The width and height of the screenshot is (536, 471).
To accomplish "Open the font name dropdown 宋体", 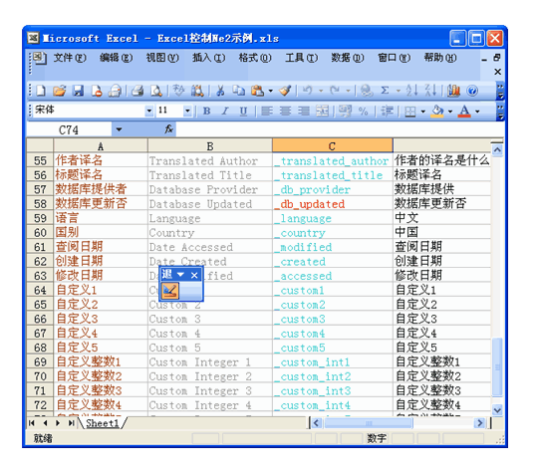I will pos(149,111).
